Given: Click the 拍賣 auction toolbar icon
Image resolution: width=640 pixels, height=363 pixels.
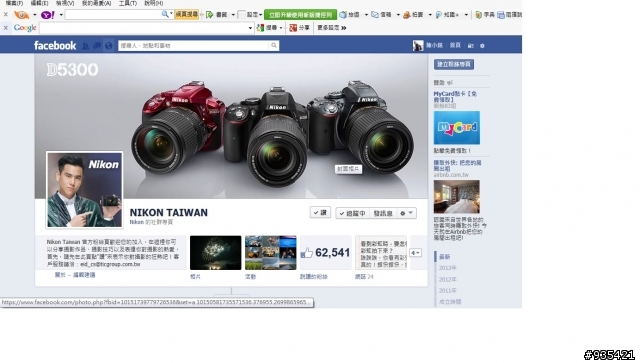Looking at the screenshot, I should coord(407,15).
